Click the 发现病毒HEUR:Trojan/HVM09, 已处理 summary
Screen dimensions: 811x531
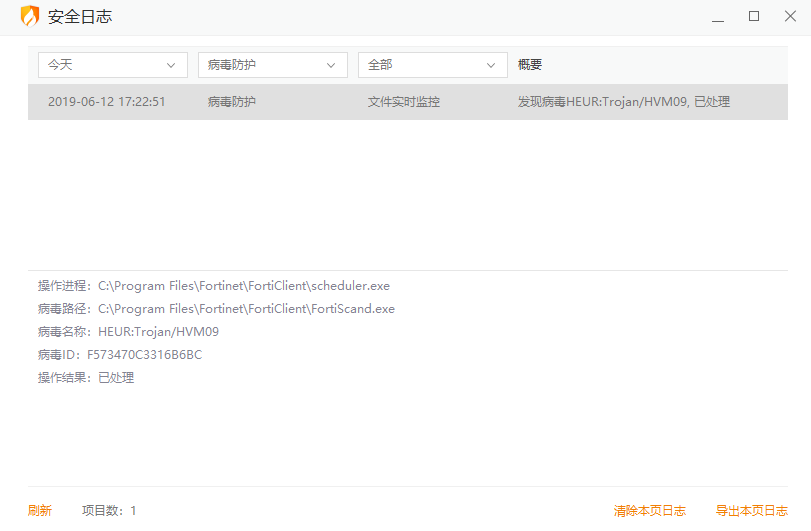624,102
